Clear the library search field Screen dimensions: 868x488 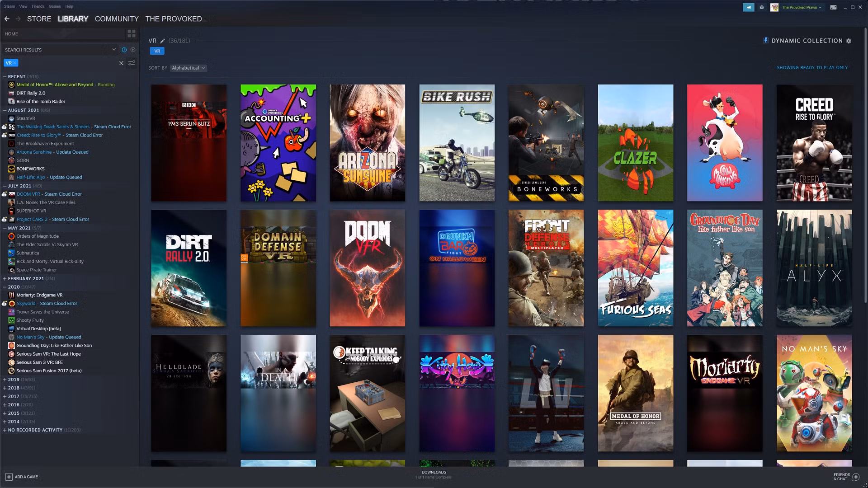point(121,63)
